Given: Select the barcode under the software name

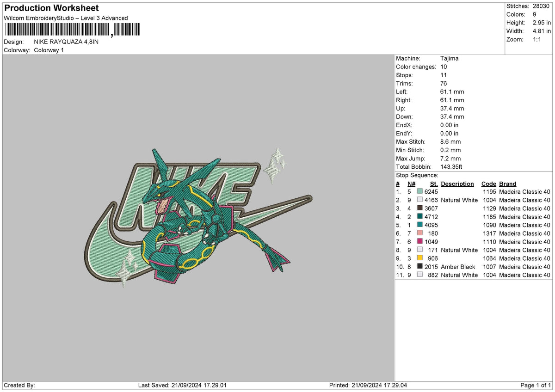Looking at the screenshot, I should (x=72, y=31).
